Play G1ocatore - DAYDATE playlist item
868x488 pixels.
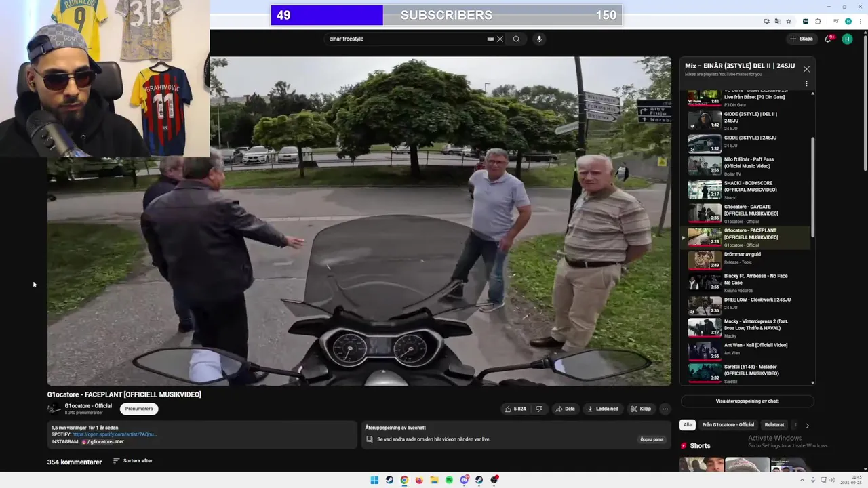tap(749, 213)
